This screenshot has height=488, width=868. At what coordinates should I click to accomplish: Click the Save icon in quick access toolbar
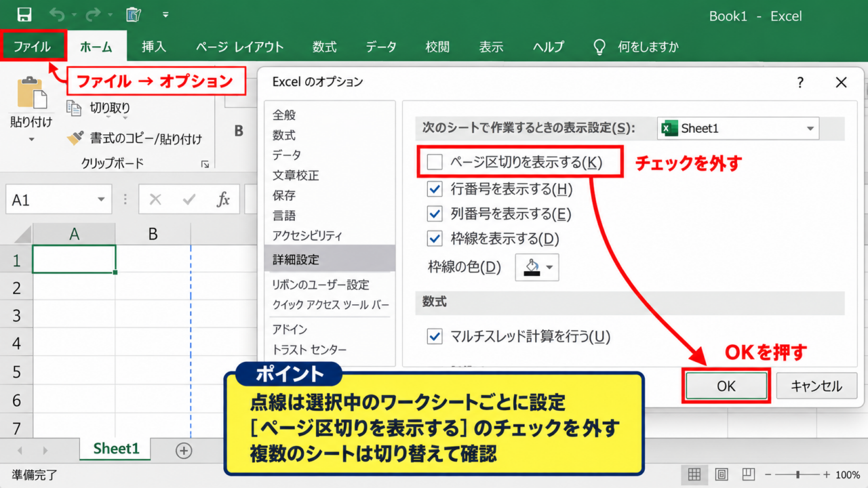tap(24, 14)
